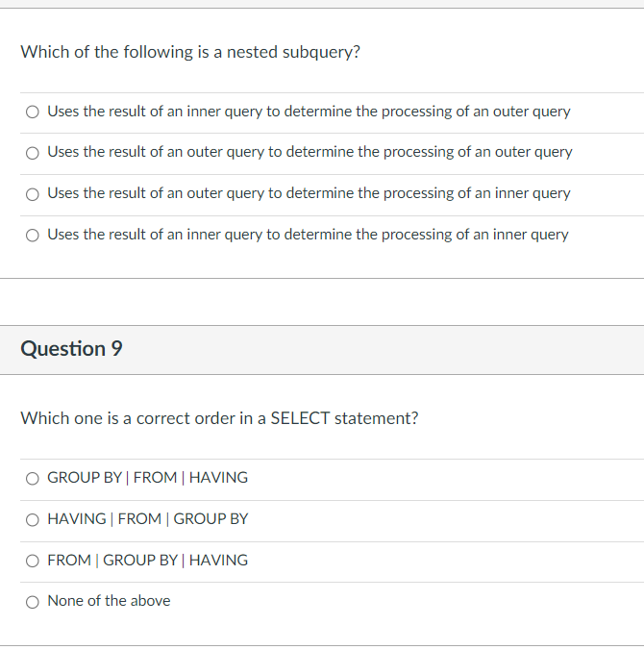Click answer text 'outer query...processing of an outer query'
The width and height of the screenshot is (644, 650).
coord(310,152)
